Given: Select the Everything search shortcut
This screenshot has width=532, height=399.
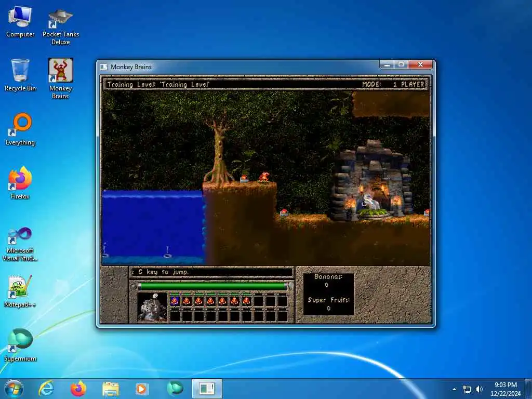Looking at the screenshot, I should [x=20, y=129].
